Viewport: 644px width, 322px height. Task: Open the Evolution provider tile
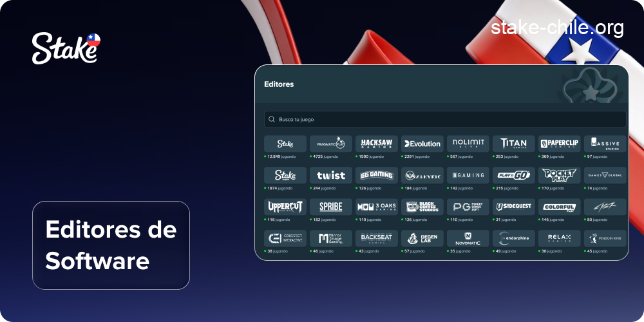point(422,144)
